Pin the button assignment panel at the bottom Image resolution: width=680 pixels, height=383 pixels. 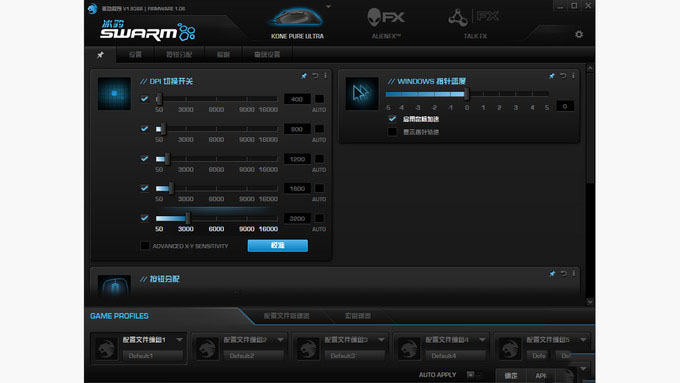tap(552, 274)
